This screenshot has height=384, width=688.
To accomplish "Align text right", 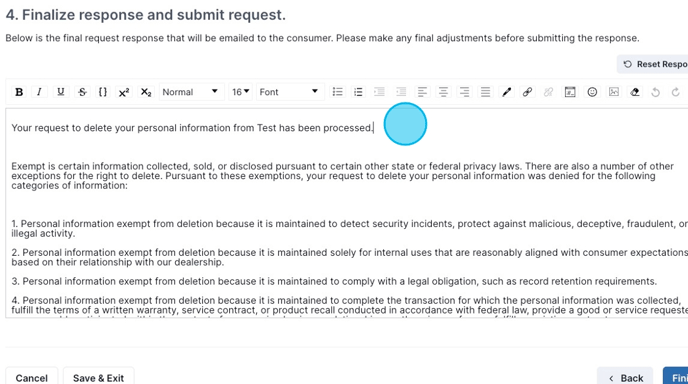I will pos(464,92).
